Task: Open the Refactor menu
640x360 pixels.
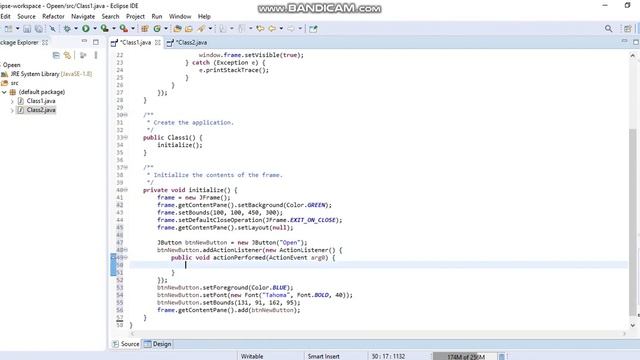Action: (53, 16)
